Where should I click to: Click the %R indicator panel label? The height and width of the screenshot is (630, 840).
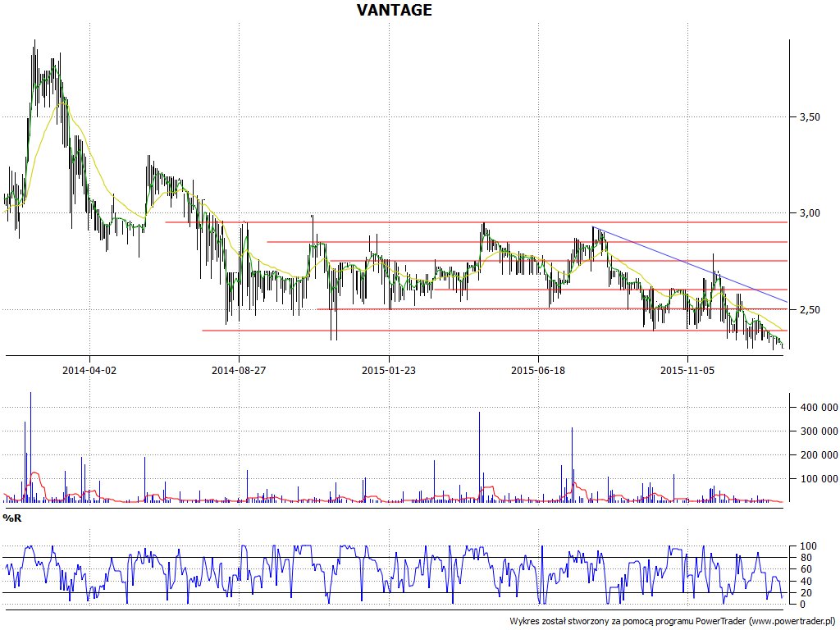click(x=12, y=518)
